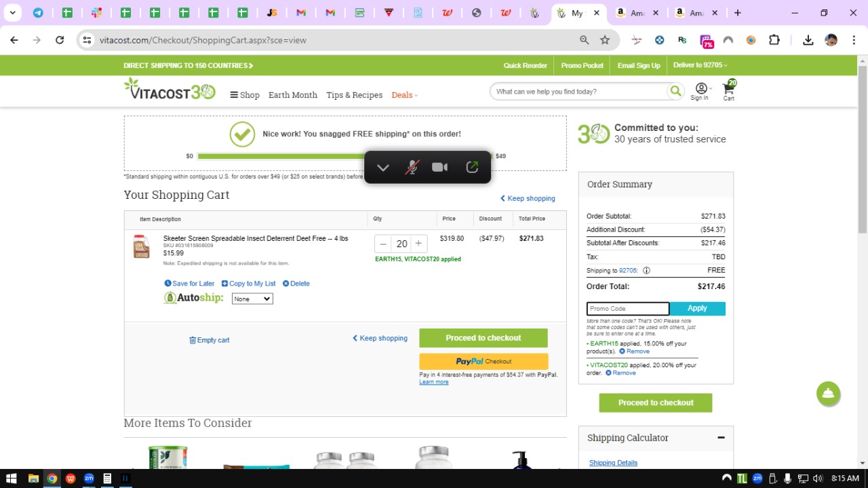868x488 pixels.
Task: Delete the item from cart
Action: point(296,284)
